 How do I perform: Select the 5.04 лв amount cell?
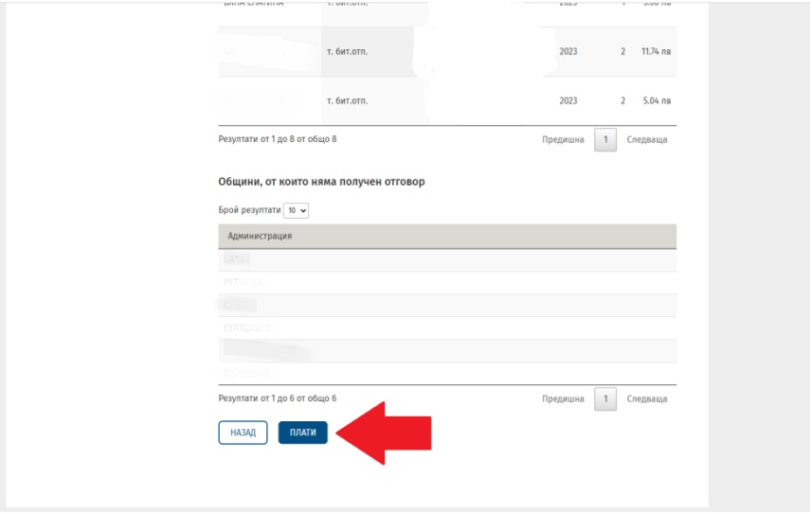[657, 100]
